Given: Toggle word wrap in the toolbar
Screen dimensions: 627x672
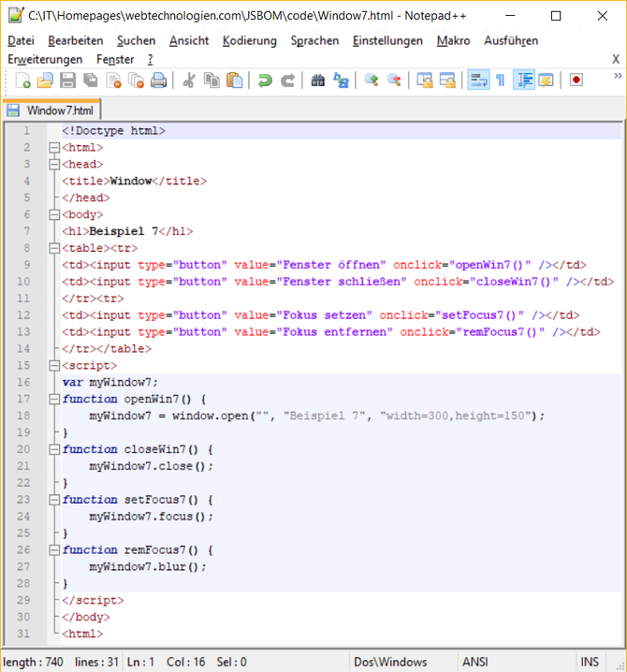Looking at the screenshot, I should point(478,80).
